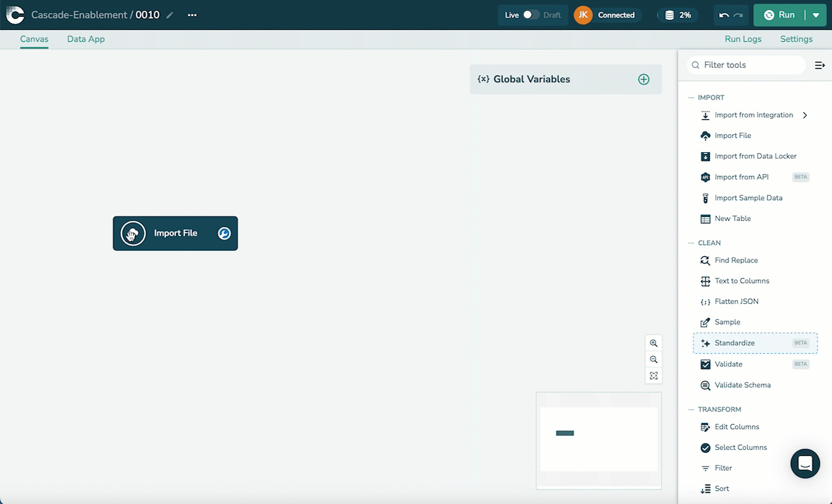Expand Import from Integration submenu chevron
The height and width of the screenshot is (504, 832).
click(x=805, y=115)
